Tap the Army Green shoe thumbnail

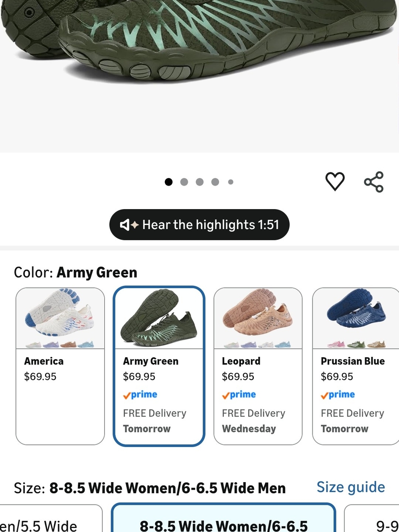click(159, 318)
